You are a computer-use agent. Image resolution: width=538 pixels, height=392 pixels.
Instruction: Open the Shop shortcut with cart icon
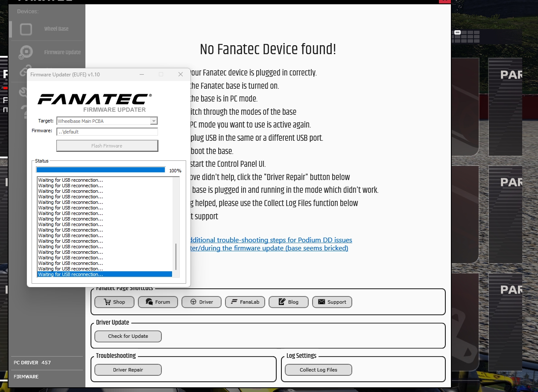point(114,302)
